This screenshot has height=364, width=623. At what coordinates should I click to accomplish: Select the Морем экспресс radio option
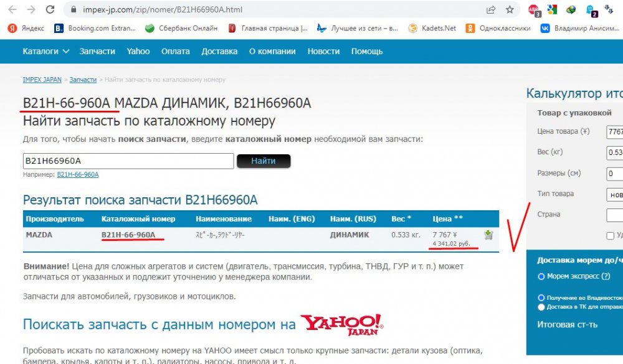coord(541,276)
